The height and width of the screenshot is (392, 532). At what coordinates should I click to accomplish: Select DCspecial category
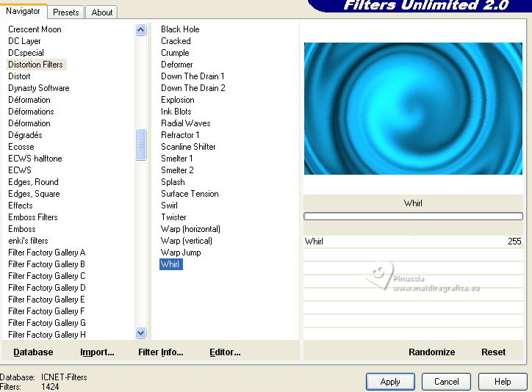coord(26,53)
